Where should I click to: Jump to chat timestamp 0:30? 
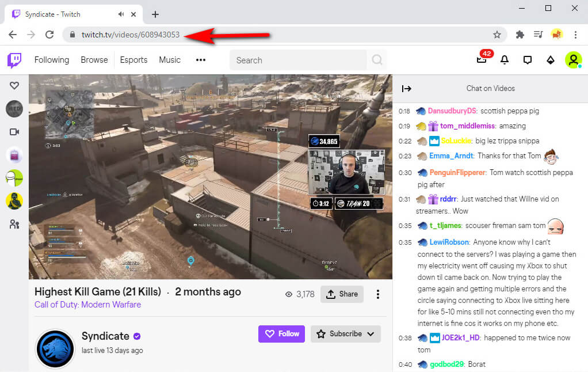405,173
